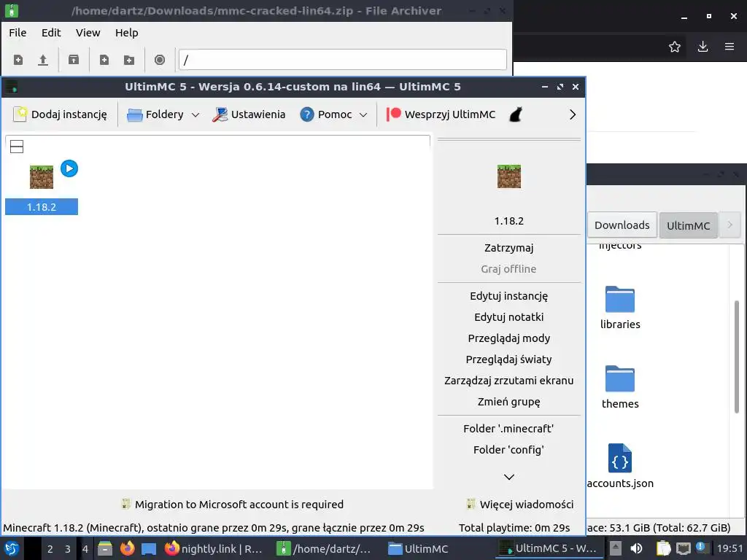Screen dimensions: 747x560
Task: Click breadcrumb forward chevron in file manager
Action: click(x=729, y=225)
